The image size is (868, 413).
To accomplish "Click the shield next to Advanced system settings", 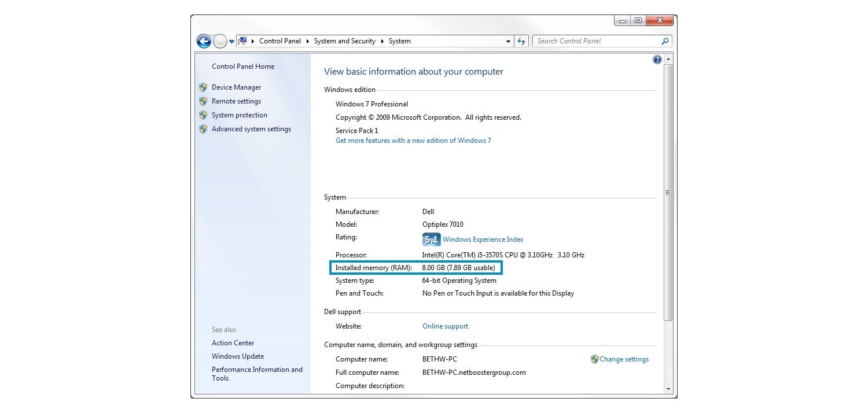I will (x=203, y=129).
